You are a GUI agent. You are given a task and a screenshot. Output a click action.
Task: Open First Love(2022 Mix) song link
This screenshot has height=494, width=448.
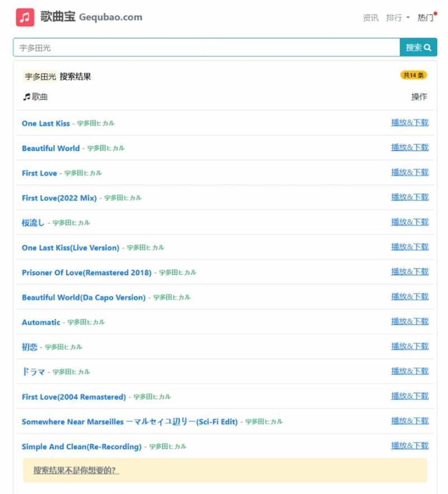[59, 198]
